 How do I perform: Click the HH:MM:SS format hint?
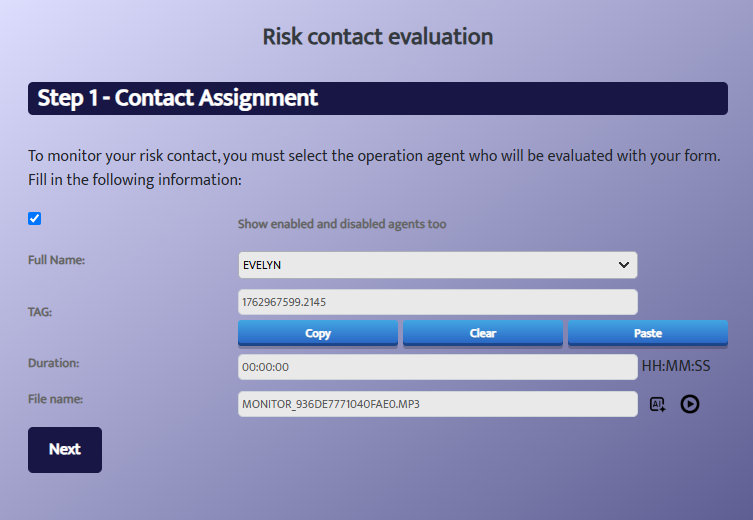(x=676, y=366)
